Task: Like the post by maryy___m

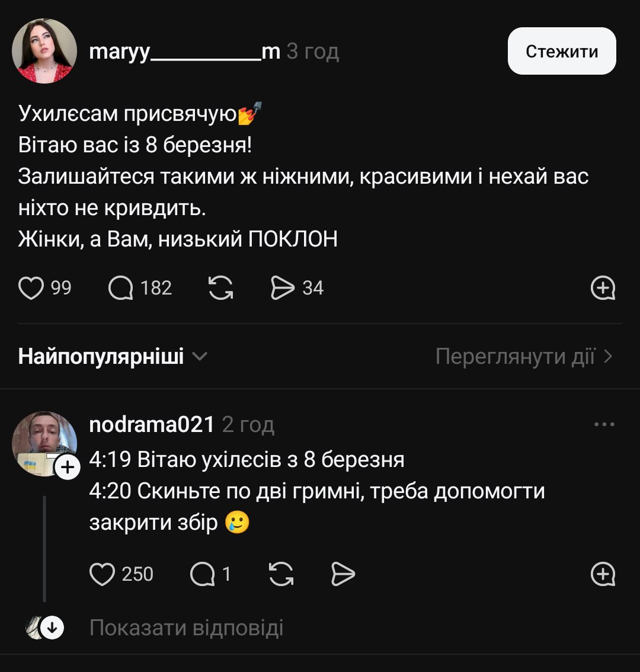Action: coord(32,288)
